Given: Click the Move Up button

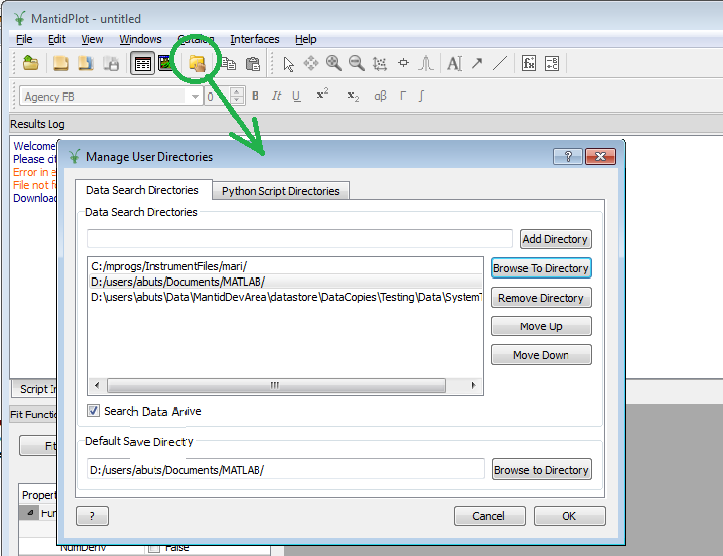Looking at the screenshot, I should pyautogui.click(x=541, y=326).
